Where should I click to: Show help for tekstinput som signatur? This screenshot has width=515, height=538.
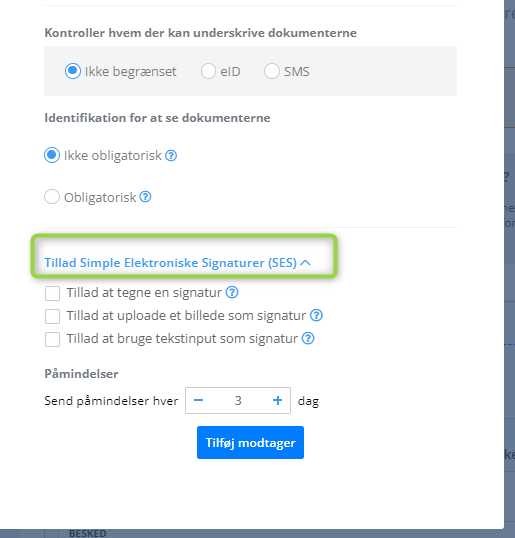(x=308, y=338)
